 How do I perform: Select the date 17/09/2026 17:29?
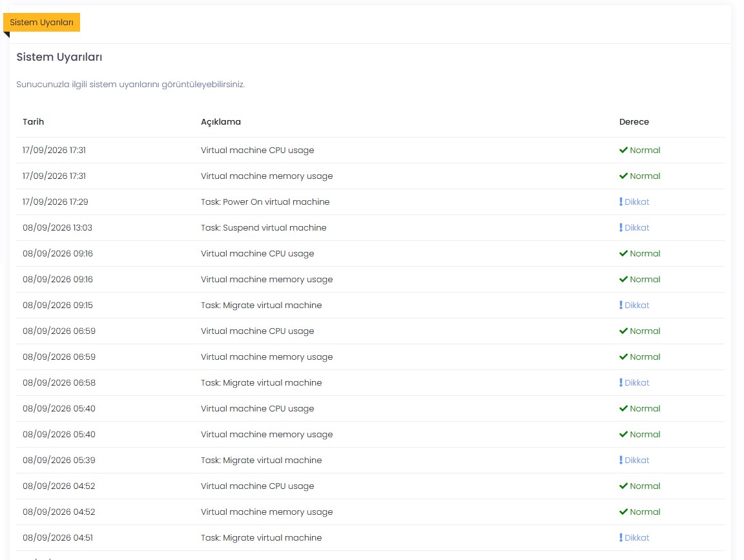56,202
